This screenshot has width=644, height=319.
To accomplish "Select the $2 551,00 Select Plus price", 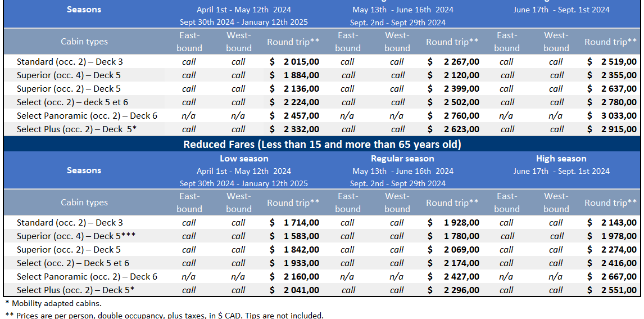I will pyautogui.click(x=619, y=290).
